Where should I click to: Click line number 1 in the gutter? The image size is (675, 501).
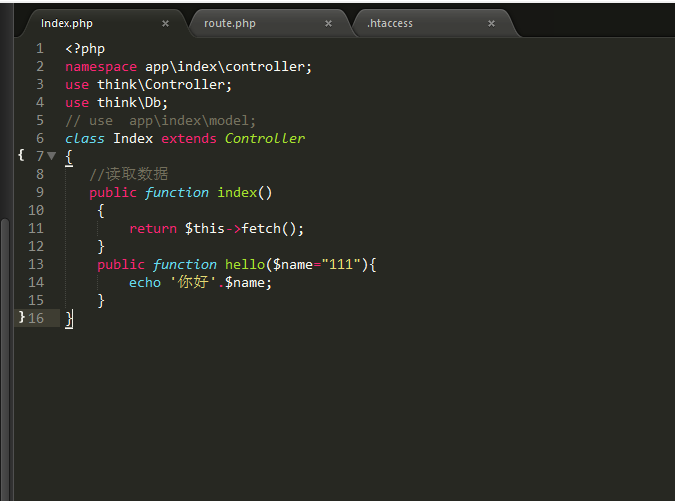(40, 49)
